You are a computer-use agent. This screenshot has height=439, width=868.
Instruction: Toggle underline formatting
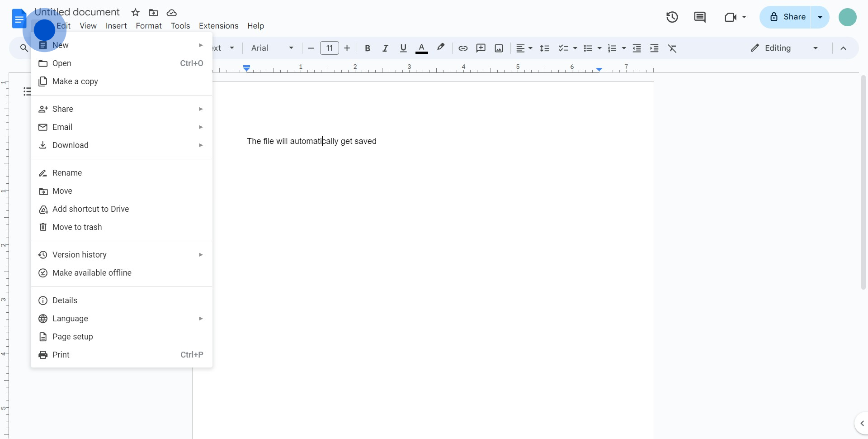(x=403, y=48)
